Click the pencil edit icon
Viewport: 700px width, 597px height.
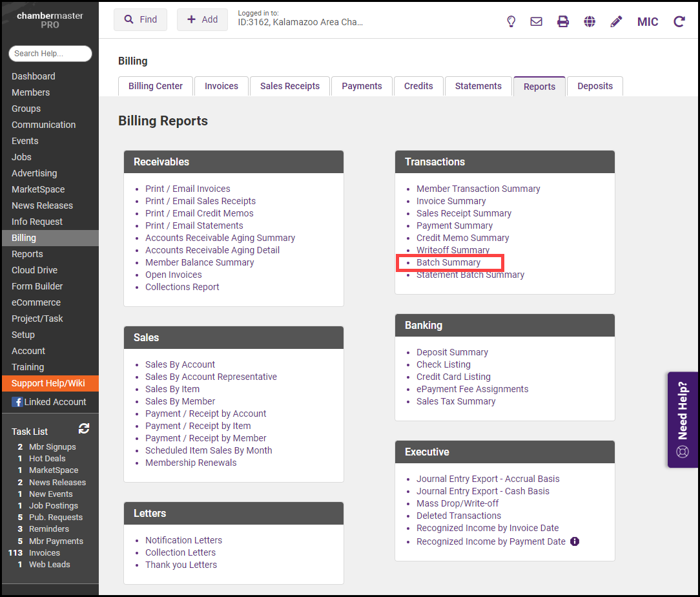[x=616, y=21]
